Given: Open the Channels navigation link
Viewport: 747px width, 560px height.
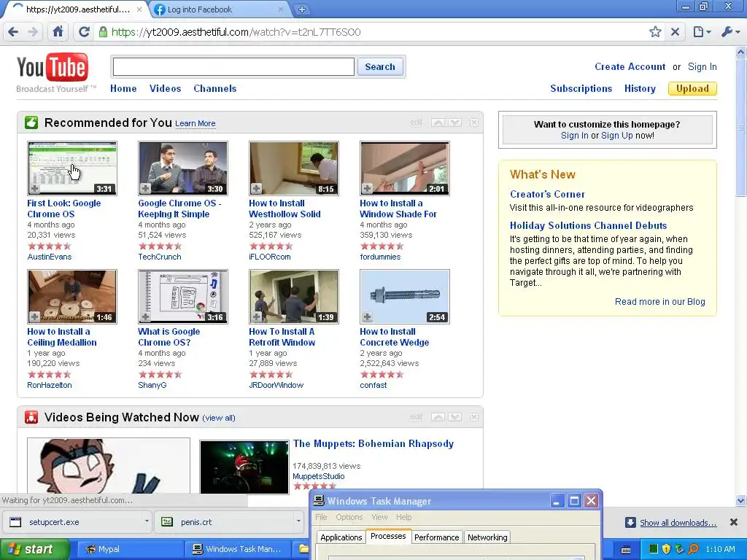Looking at the screenshot, I should [215, 88].
